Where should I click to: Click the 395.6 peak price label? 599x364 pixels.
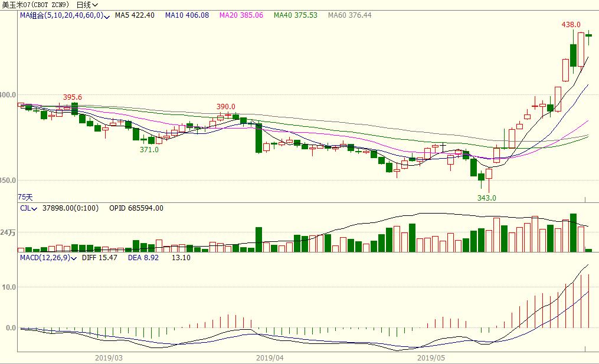pyautogui.click(x=73, y=97)
